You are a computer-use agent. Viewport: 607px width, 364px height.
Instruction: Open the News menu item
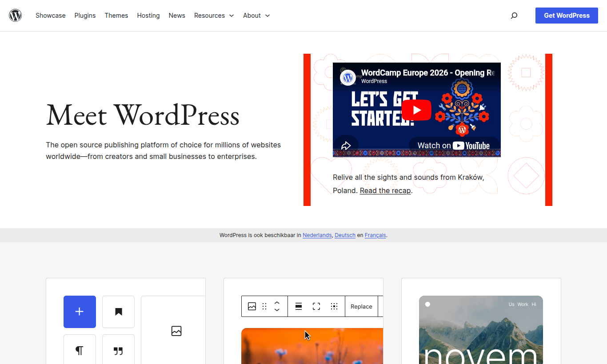point(177,16)
